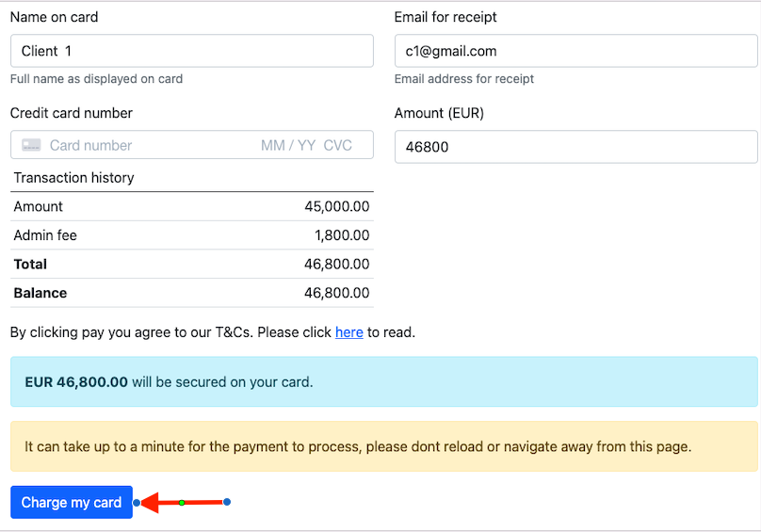Image resolution: width=761 pixels, height=532 pixels.
Task: Click the "Credit card number" label
Action: (72, 113)
